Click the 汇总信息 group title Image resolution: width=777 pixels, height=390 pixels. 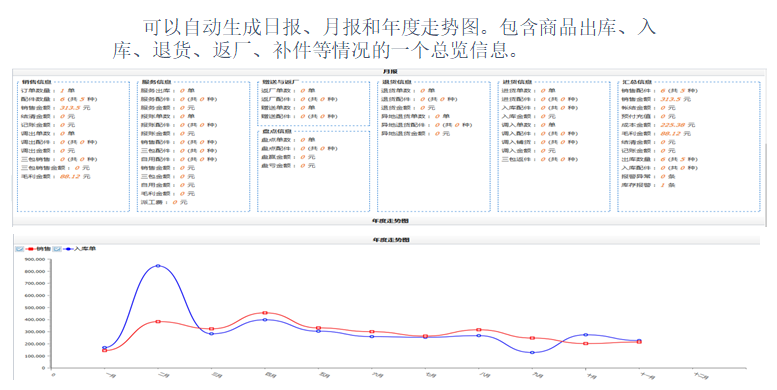637,82
